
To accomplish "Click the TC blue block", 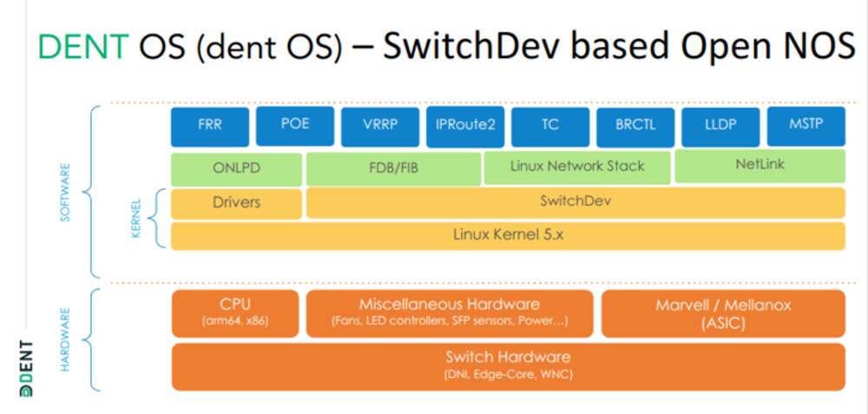I will (x=549, y=125).
